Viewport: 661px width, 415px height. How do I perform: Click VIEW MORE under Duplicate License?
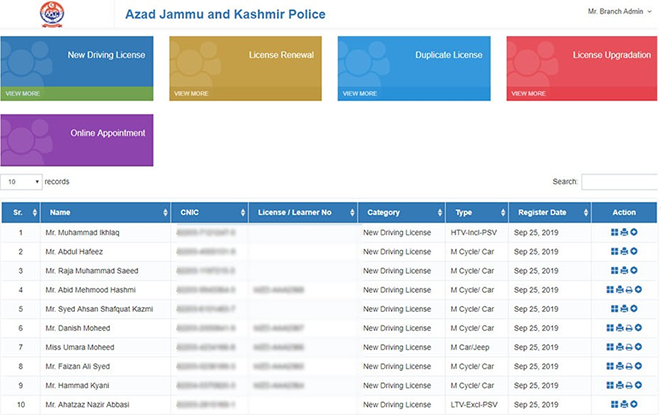pos(360,94)
